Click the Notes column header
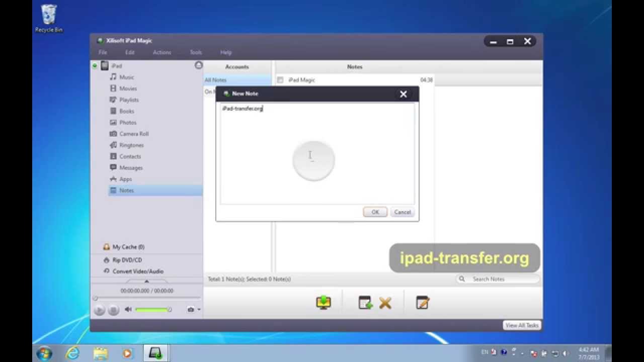 tap(355, 67)
